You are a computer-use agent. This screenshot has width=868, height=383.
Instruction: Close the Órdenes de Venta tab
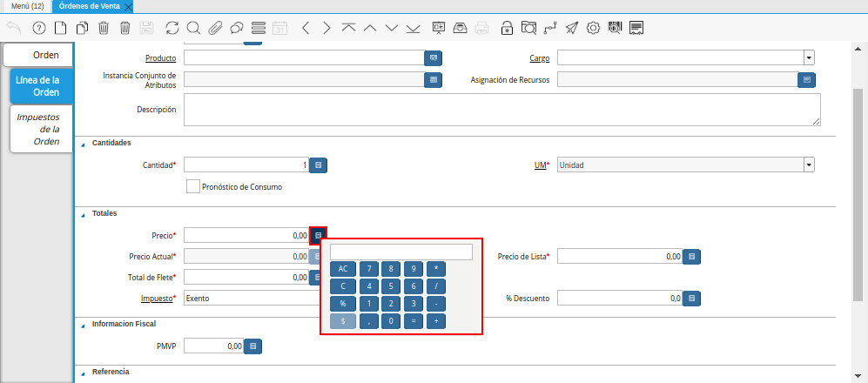point(128,7)
